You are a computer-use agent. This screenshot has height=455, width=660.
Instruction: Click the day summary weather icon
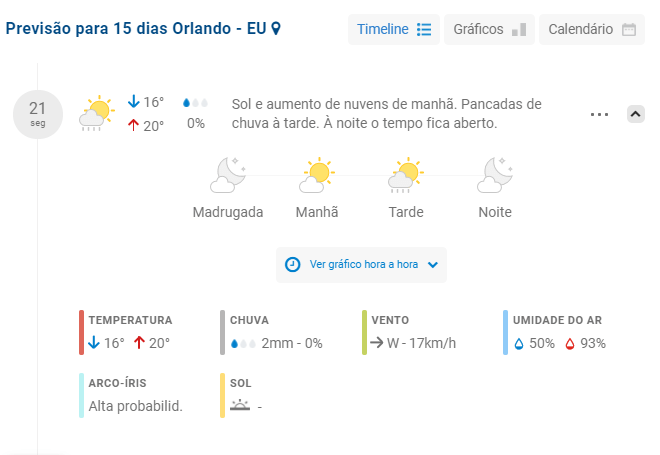(x=97, y=113)
